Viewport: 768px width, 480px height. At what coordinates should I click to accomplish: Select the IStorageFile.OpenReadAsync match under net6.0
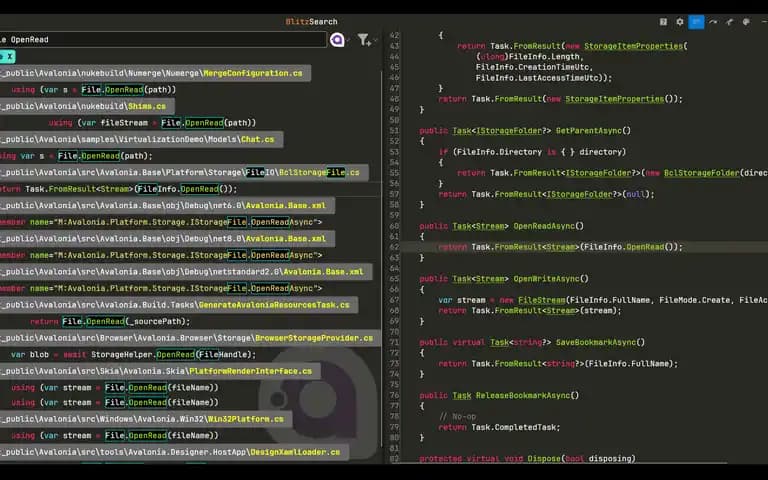161,222
